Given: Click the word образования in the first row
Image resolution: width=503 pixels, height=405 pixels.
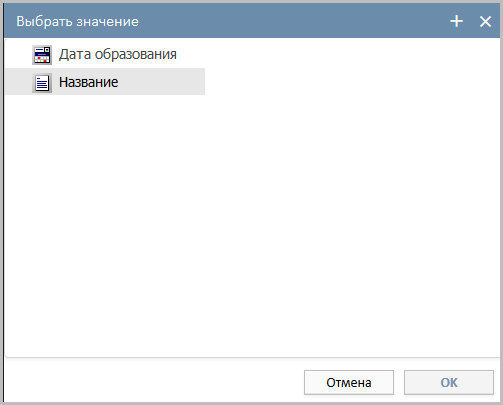Looking at the screenshot, I should pyautogui.click(x=136, y=54).
